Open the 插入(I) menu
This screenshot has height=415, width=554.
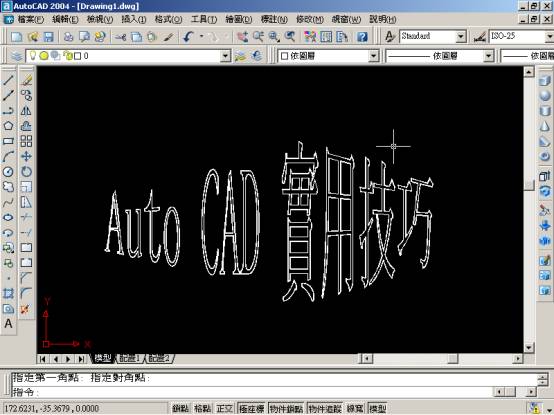click(134, 19)
